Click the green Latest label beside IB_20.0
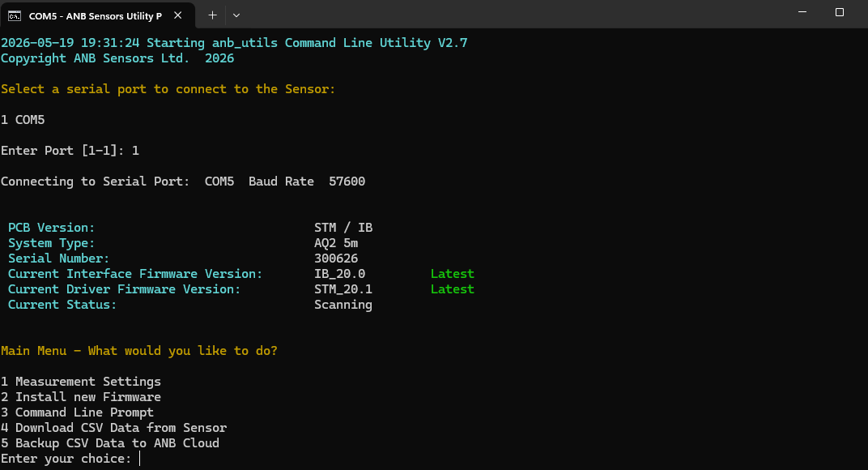868x470 pixels. click(453, 274)
